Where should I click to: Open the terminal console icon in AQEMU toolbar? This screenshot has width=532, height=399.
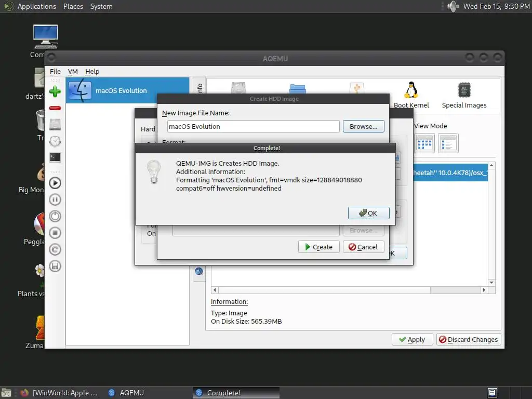coord(55,158)
